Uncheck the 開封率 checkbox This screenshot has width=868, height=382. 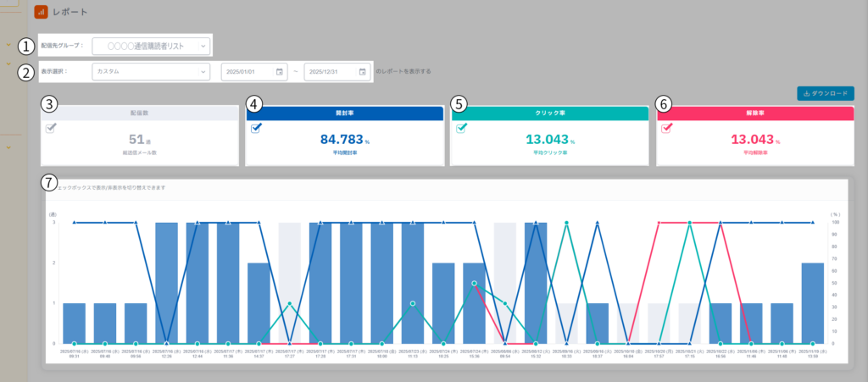point(256,129)
